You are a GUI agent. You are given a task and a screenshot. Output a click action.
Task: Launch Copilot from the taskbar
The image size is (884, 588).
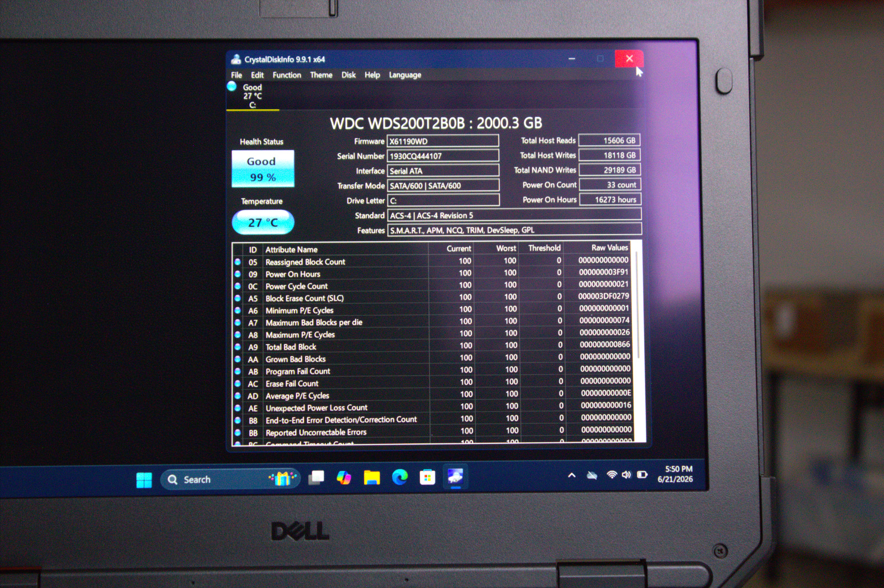344,478
